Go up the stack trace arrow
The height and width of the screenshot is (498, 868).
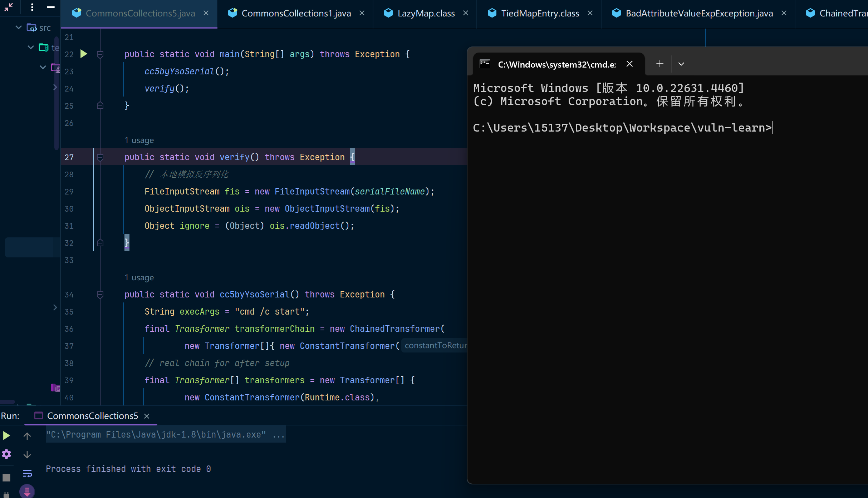[27, 436]
